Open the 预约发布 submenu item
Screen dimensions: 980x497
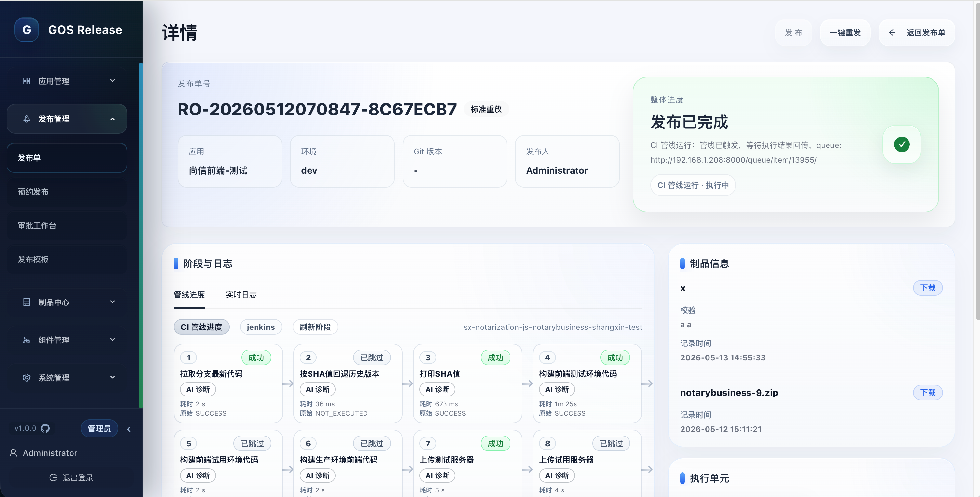coord(67,192)
